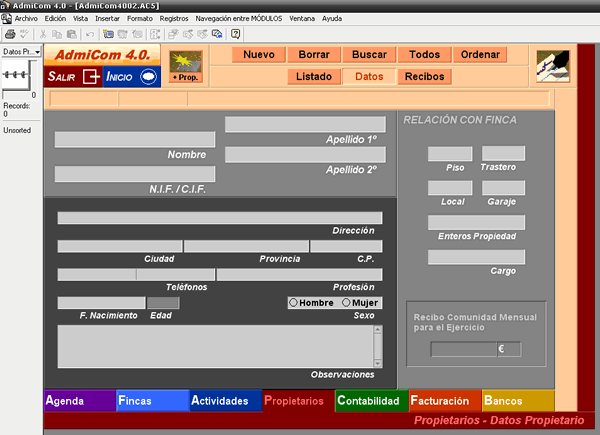Click the network sharing toolbar icon
This screenshot has height=435, width=600.
217,34
